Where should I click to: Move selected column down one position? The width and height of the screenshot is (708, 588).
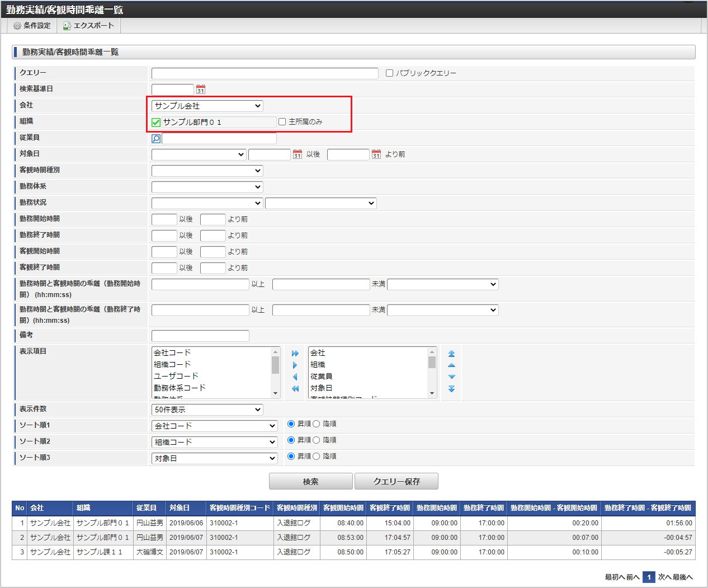pyautogui.click(x=451, y=377)
